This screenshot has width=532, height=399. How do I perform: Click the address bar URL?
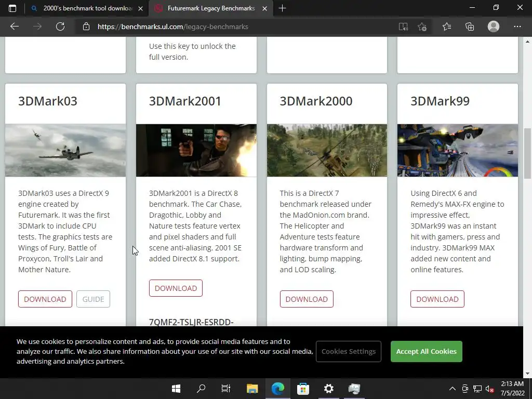tap(172, 26)
